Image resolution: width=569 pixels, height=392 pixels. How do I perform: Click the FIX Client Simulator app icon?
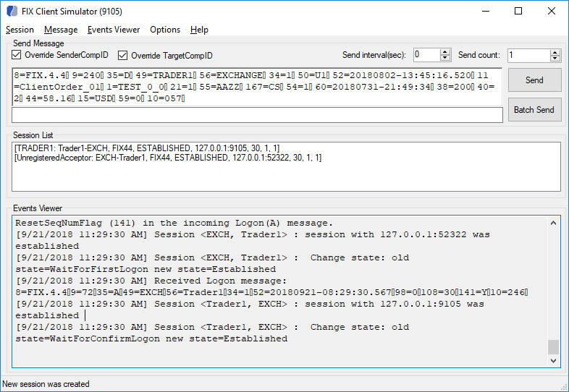(x=11, y=12)
